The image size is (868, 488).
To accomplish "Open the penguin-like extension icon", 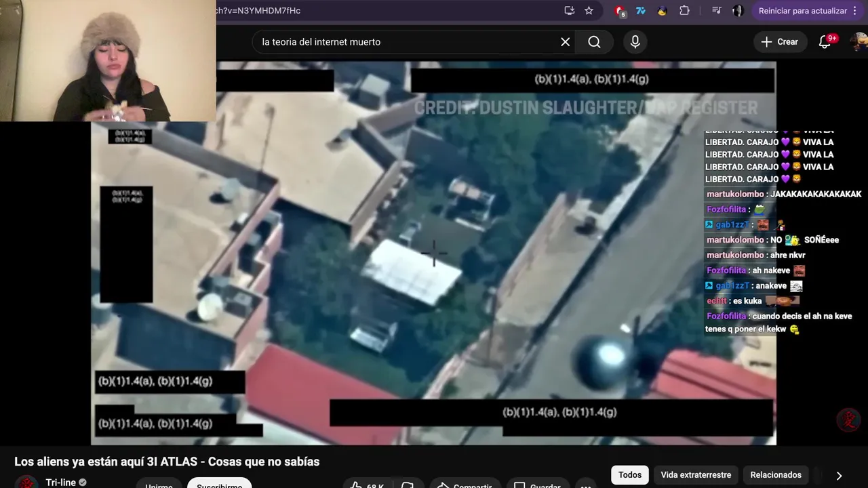I will 663,10.
